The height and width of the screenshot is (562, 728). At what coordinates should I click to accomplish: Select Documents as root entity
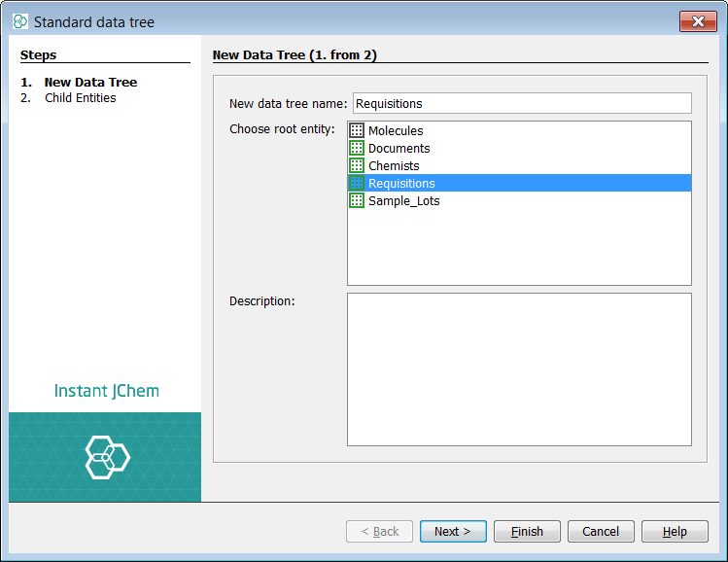[x=399, y=148]
